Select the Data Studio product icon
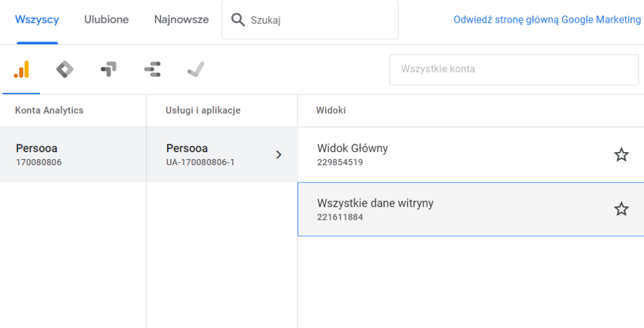The width and height of the screenshot is (644, 328). coord(152,69)
